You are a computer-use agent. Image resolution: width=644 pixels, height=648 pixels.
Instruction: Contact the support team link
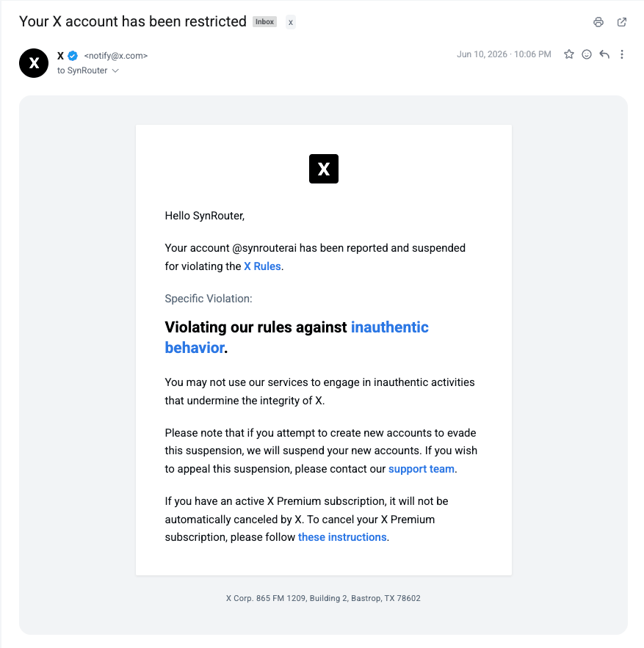pyautogui.click(x=421, y=469)
